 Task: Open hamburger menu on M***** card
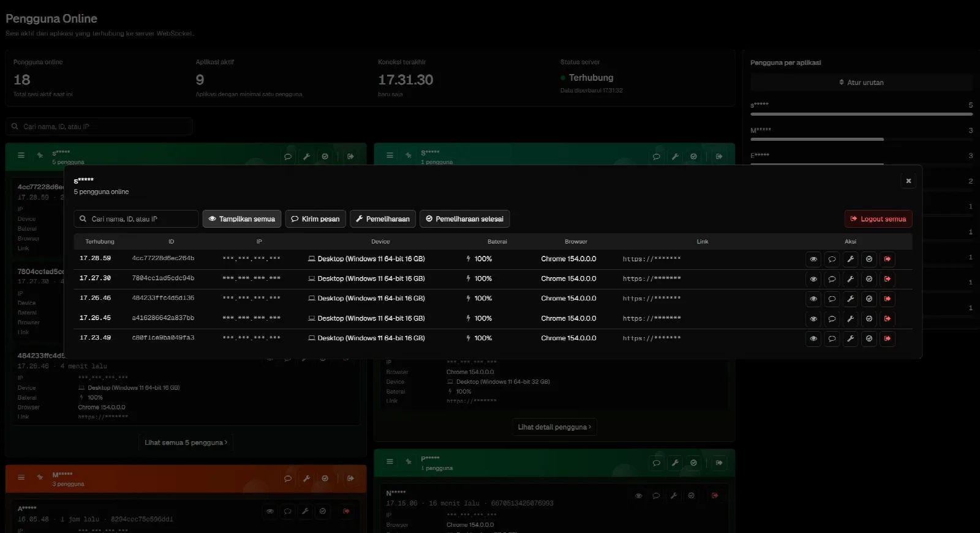click(x=21, y=478)
